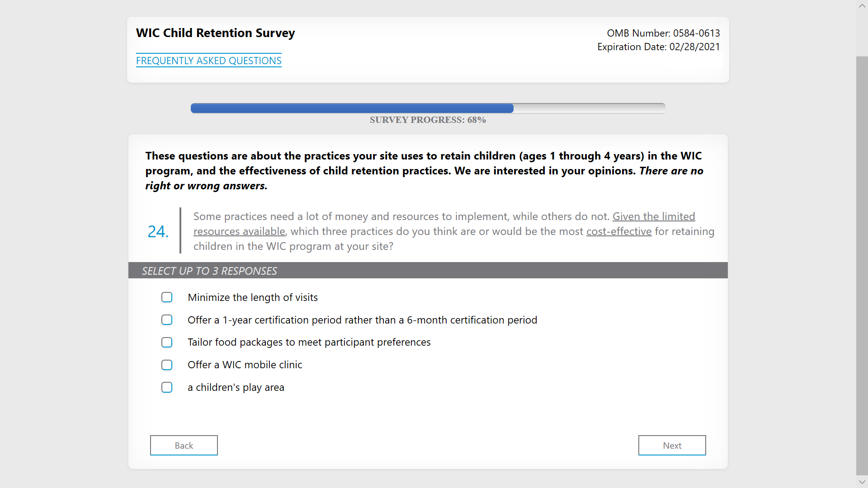Check the 'Minimize the length of visits' box
Image resolution: width=868 pixels, height=488 pixels.
click(167, 297)
